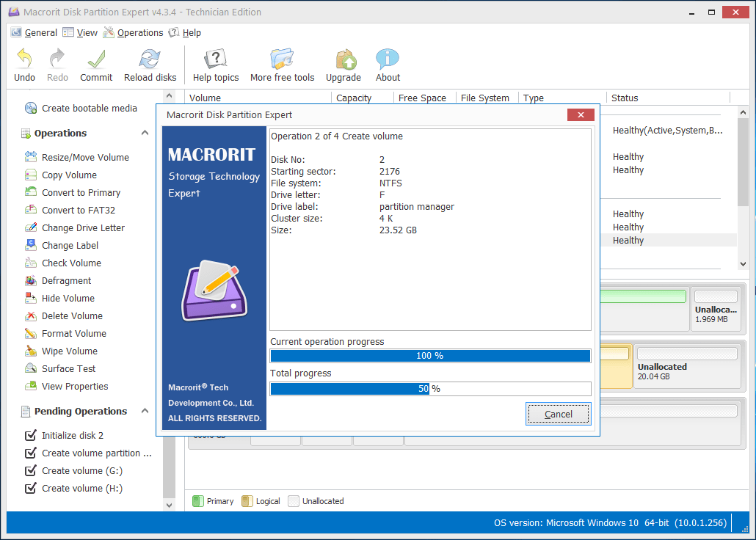Screen dimensions: 756x540
Task: Click the Healthy(Active,System,B... status row
Action: pyautogui.click(x=667, y=130)
